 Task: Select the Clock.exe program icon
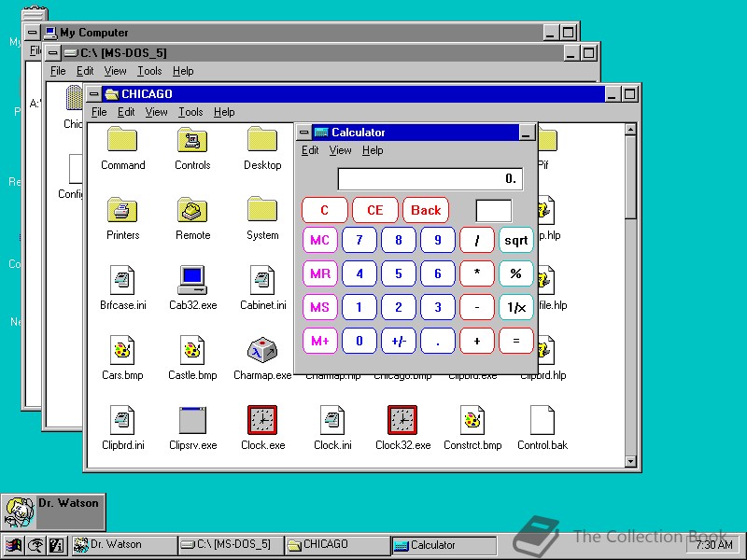click(262, 419)
